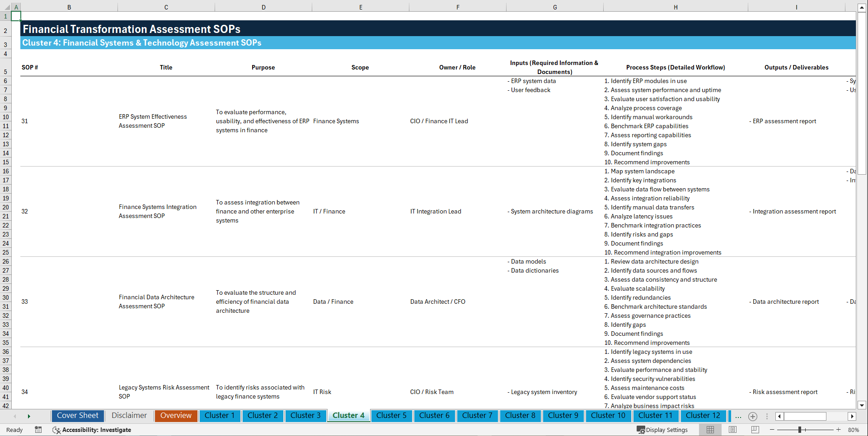Image resolution: width=868 pixels, height=436 pixels.
Task: Switch to the Cluster 7 sheet
Action: (x=477, y=416)
